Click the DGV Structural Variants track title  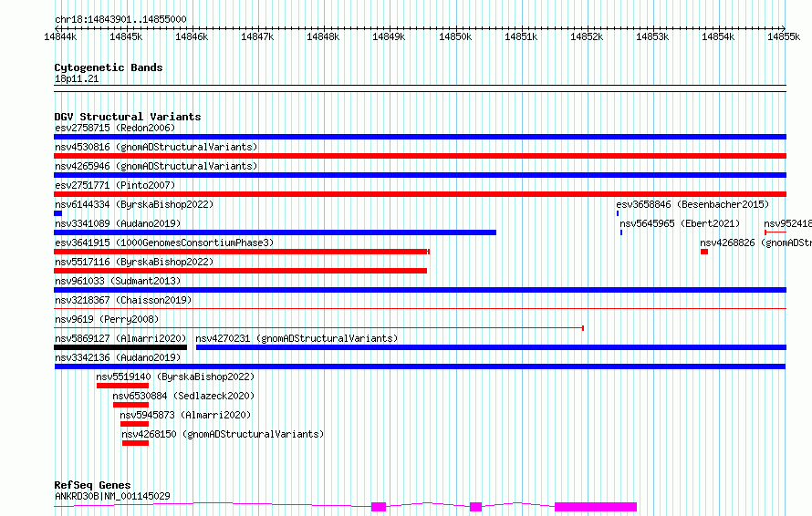coord(128,117)
